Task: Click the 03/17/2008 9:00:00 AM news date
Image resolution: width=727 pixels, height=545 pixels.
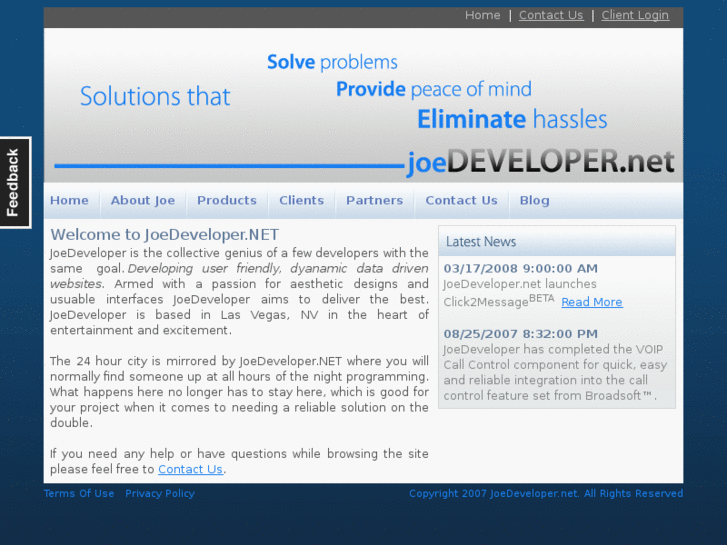Action: click(x=520, y=269)
